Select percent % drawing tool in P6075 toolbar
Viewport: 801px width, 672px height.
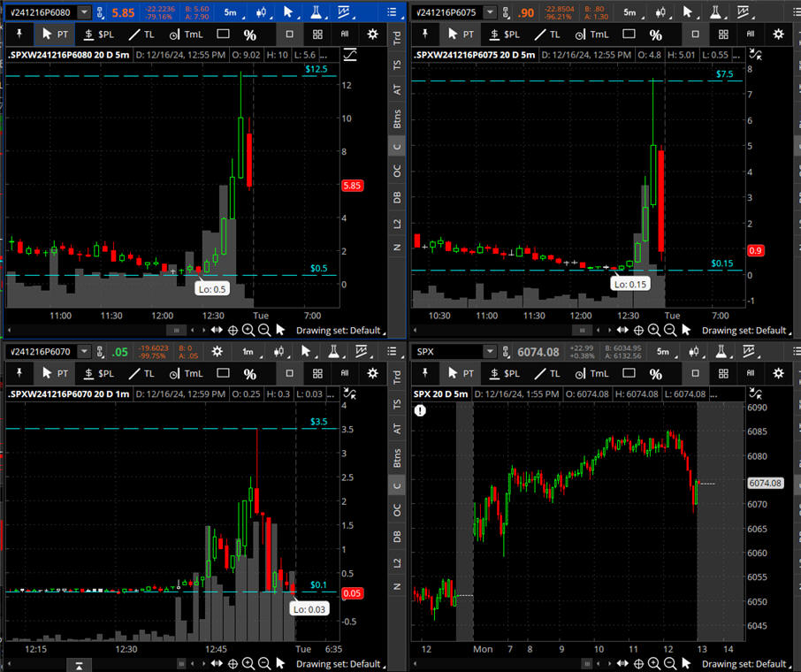[655, 34]
